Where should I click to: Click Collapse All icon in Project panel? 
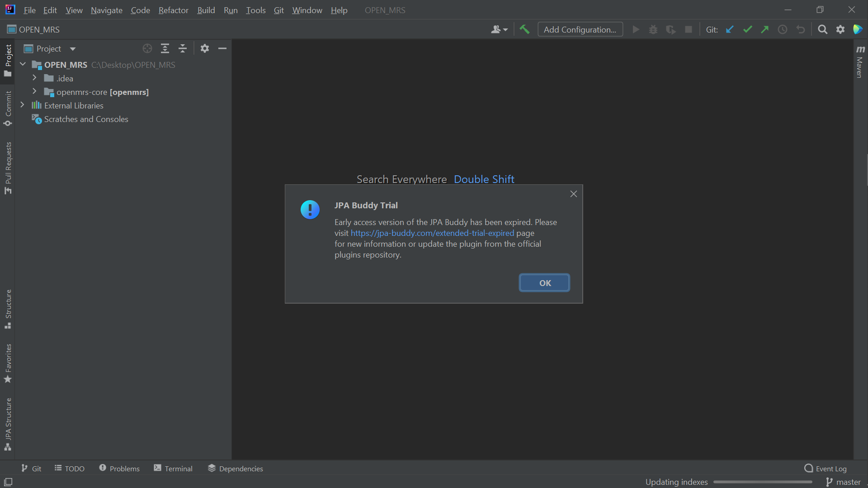(183, 48)
